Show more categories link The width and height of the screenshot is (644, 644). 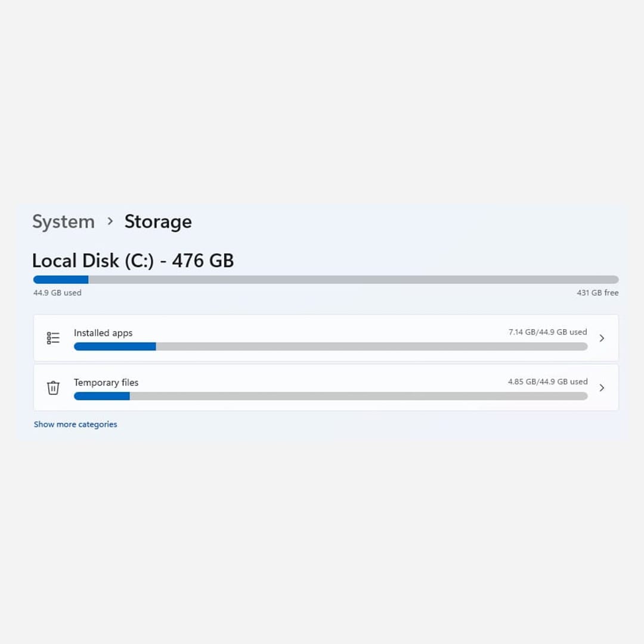[x=75, y=425]
